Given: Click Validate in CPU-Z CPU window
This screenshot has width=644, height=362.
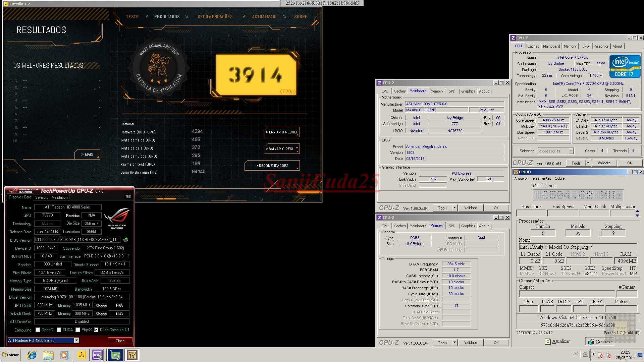Looking at the screenshot, I should pos(604,163).
